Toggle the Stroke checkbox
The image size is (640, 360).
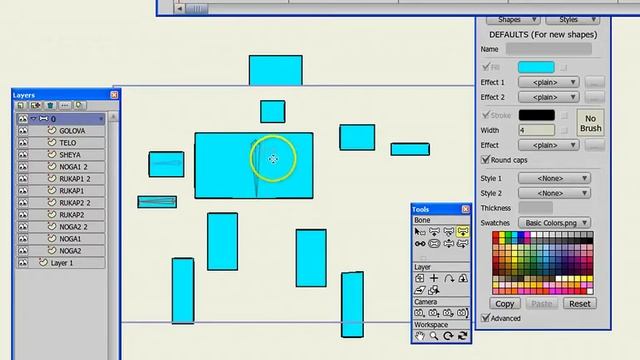486,115
